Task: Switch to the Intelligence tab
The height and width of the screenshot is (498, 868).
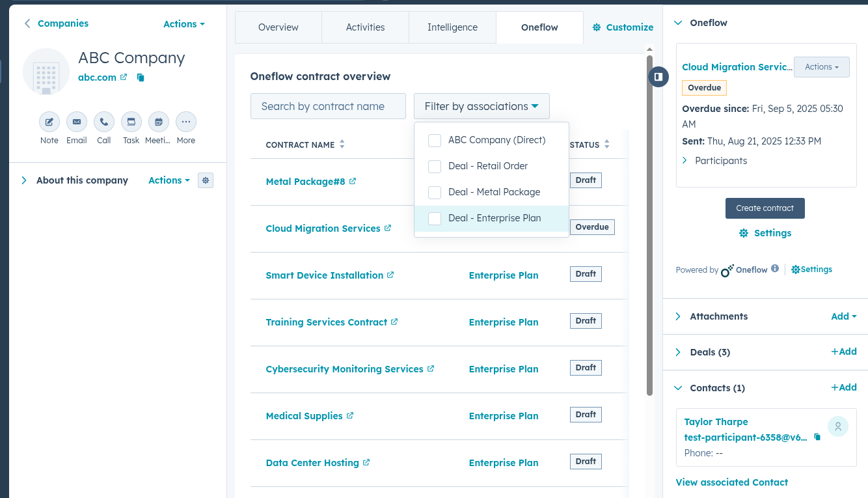Action: pos(453,27)
